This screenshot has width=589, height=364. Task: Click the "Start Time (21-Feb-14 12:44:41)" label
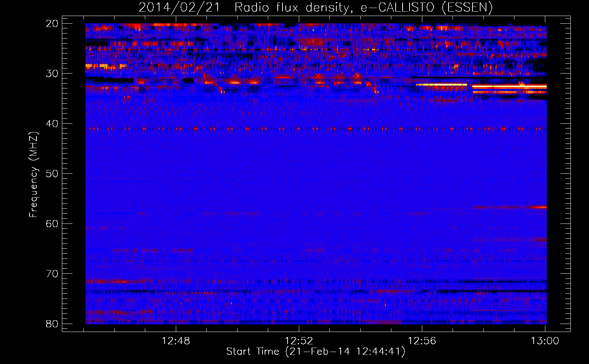[316, 352]
